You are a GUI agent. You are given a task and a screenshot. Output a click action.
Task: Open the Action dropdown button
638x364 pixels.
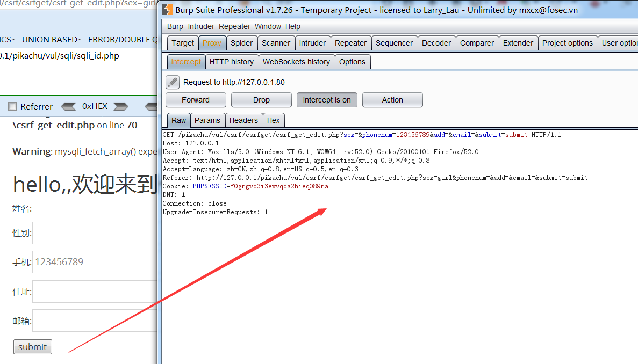(392, 100)
